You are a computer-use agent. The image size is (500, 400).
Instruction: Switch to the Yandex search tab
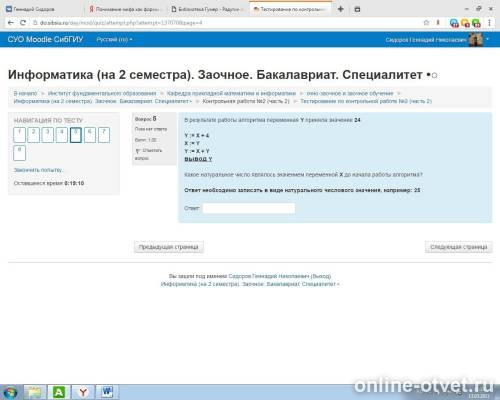click(125, 9)
